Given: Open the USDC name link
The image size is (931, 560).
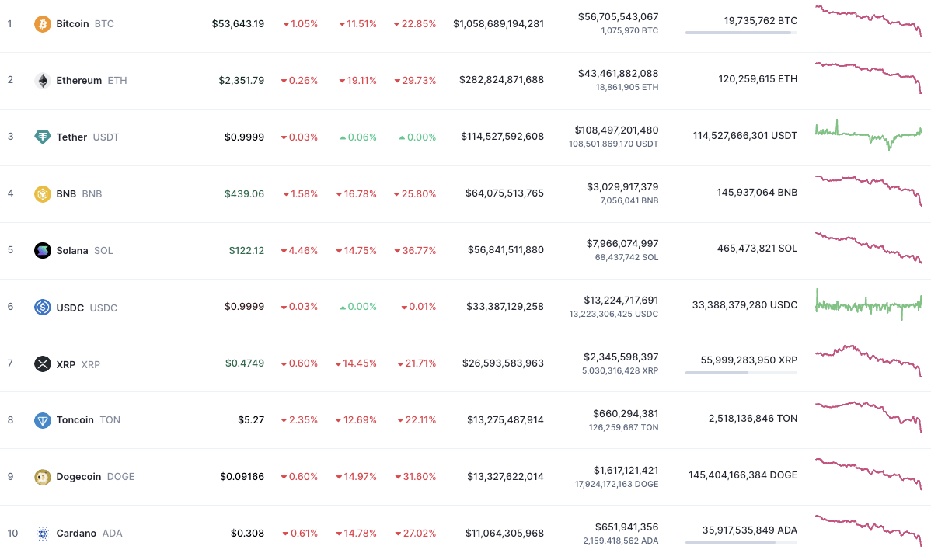Looking at the screenshot, I should point(87,308).
